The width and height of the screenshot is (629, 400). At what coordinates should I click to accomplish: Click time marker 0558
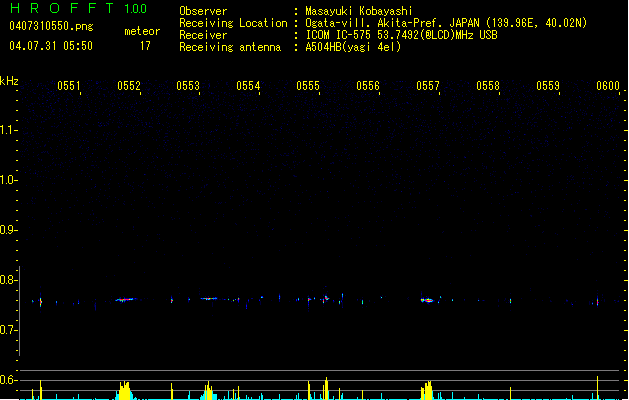click(x=488, y=86)
